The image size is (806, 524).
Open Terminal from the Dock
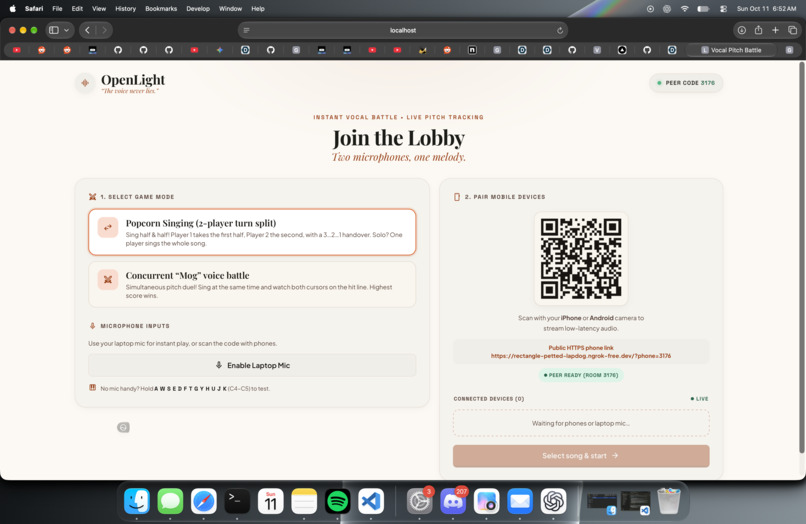237,501
